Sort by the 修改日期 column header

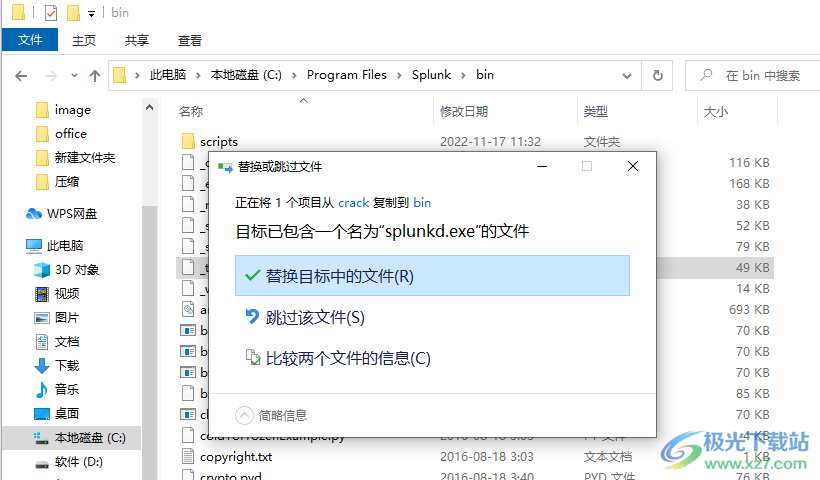(464, 111)
